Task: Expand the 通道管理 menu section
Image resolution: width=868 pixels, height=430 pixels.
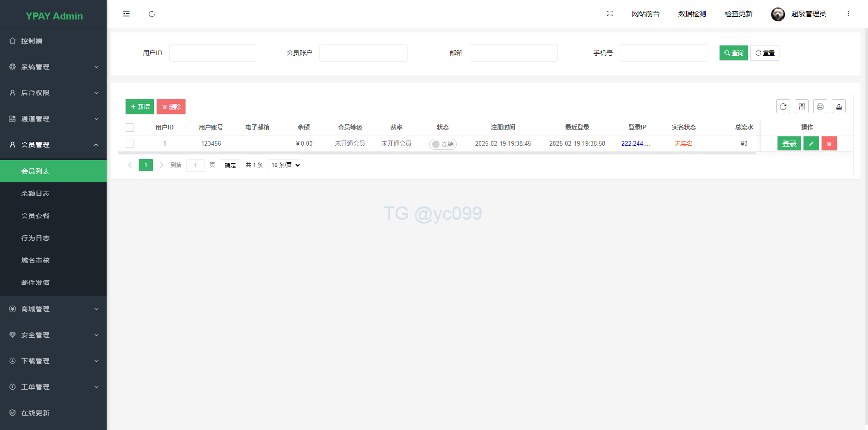Action: point(53,119)
